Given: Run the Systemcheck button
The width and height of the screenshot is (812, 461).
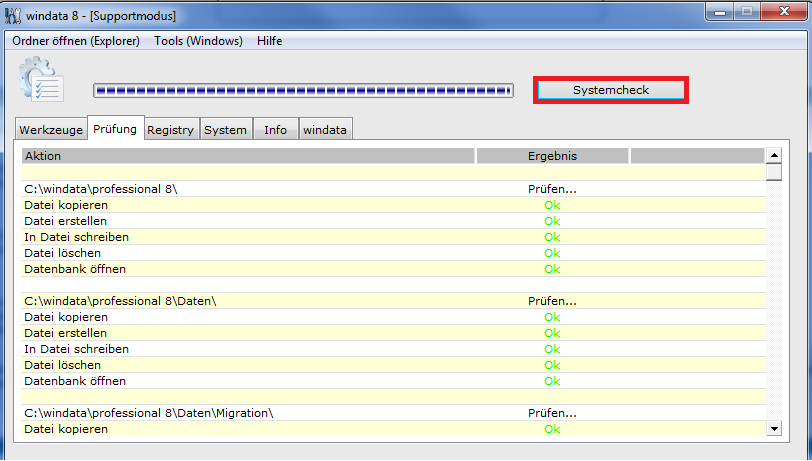Looking at the screenshot, I should pyautogui.click(x=611, y=90).
